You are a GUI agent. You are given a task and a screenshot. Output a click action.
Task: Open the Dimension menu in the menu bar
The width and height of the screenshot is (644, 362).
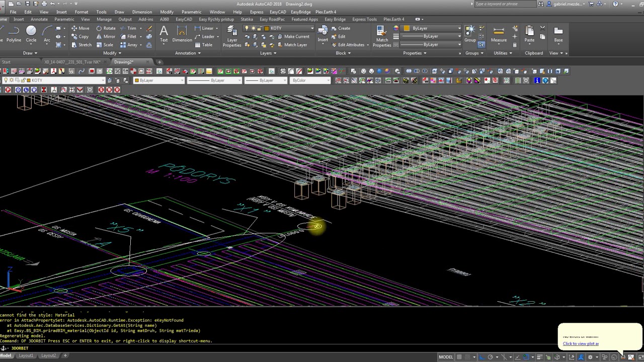pos(142,12)
